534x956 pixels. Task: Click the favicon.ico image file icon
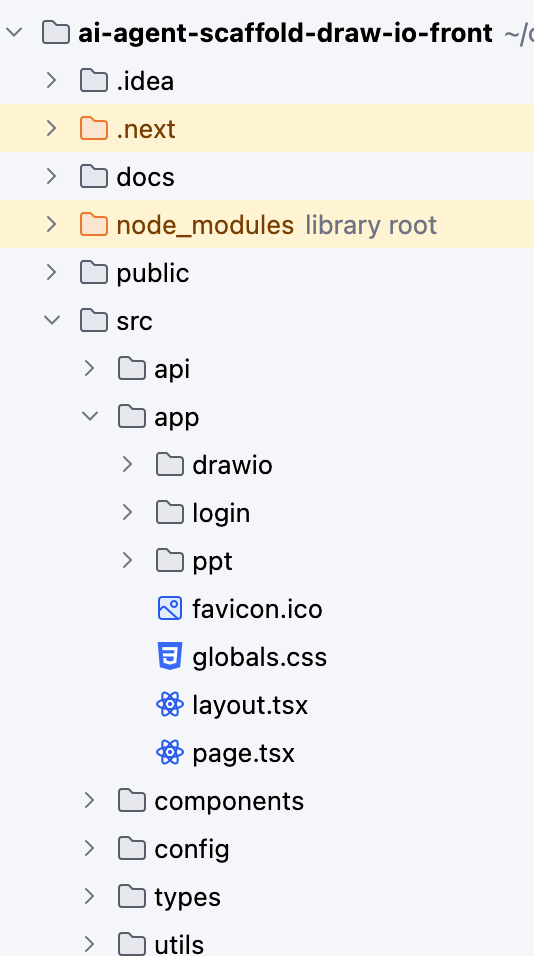coord(169,608)
